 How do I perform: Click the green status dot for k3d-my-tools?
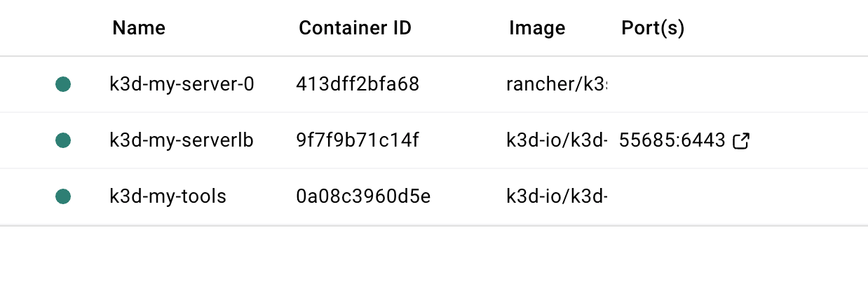pyautogui.click(x=63, y=197)
